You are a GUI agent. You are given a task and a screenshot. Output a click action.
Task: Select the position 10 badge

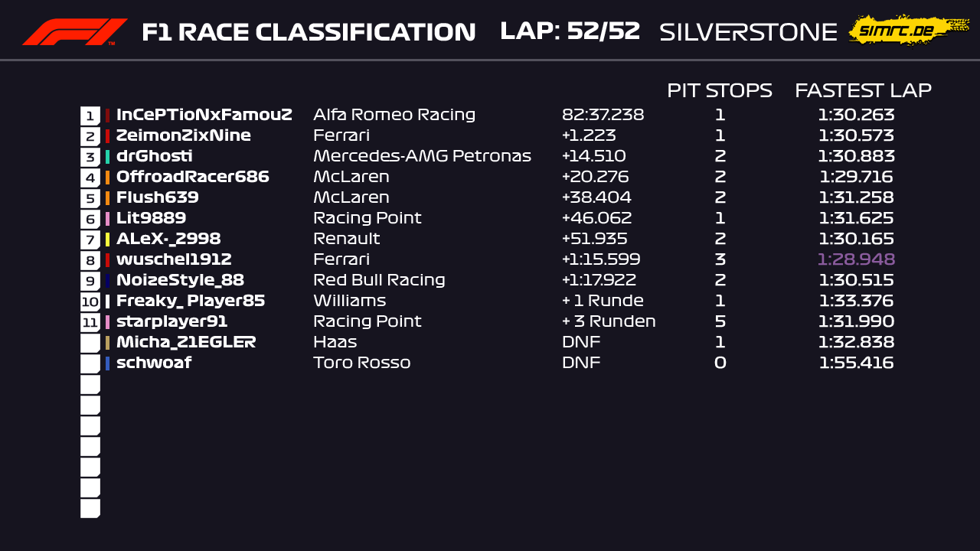(90, 302)
